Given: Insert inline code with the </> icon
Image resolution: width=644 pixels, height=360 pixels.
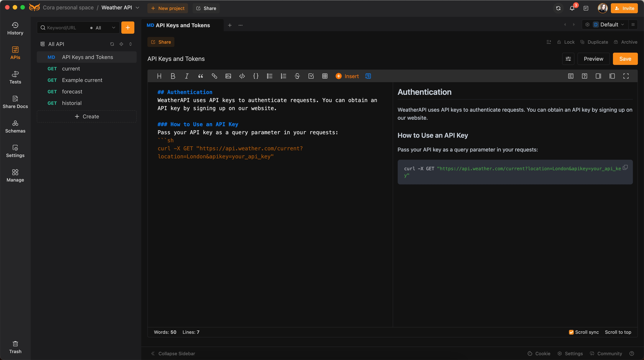Looking at the screenshot, I should [x=242, y=76].
